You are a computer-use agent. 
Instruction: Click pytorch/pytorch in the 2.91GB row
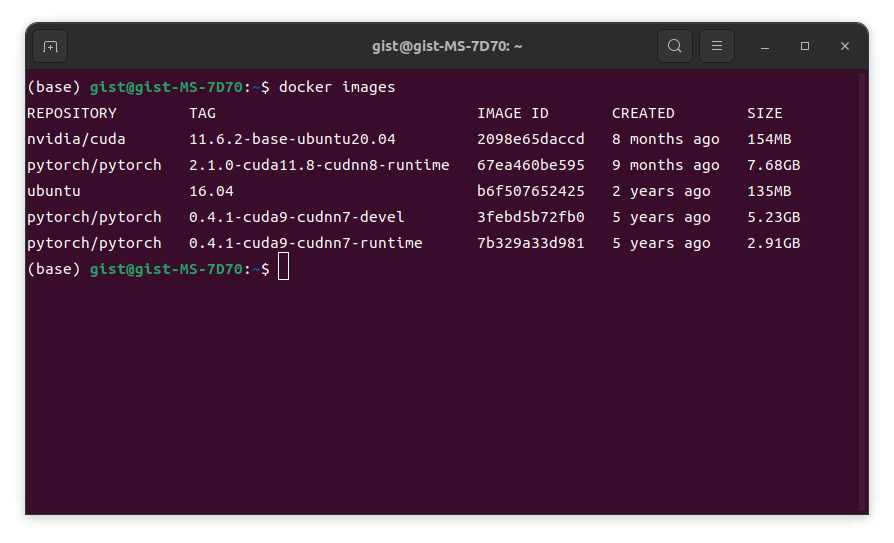click(94, 243)
